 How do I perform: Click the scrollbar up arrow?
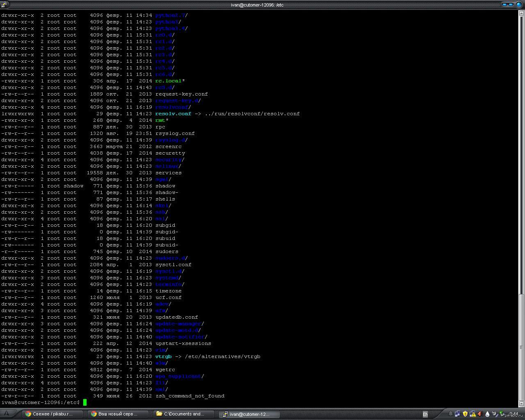point(521,13)
